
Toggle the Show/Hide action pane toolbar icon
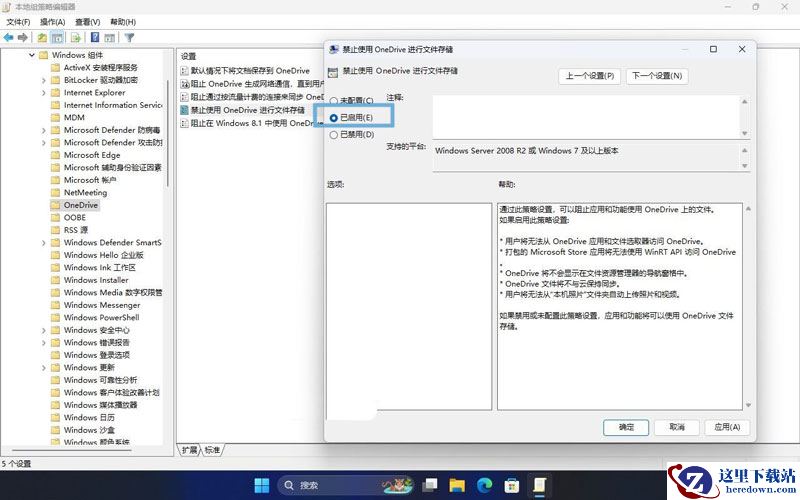110,37
